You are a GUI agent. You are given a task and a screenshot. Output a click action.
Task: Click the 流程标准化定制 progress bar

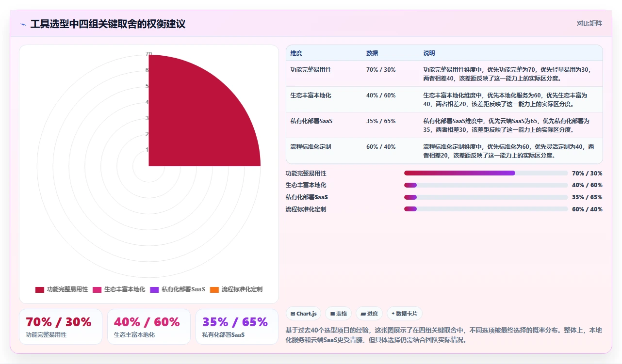(x=486, y=209)
